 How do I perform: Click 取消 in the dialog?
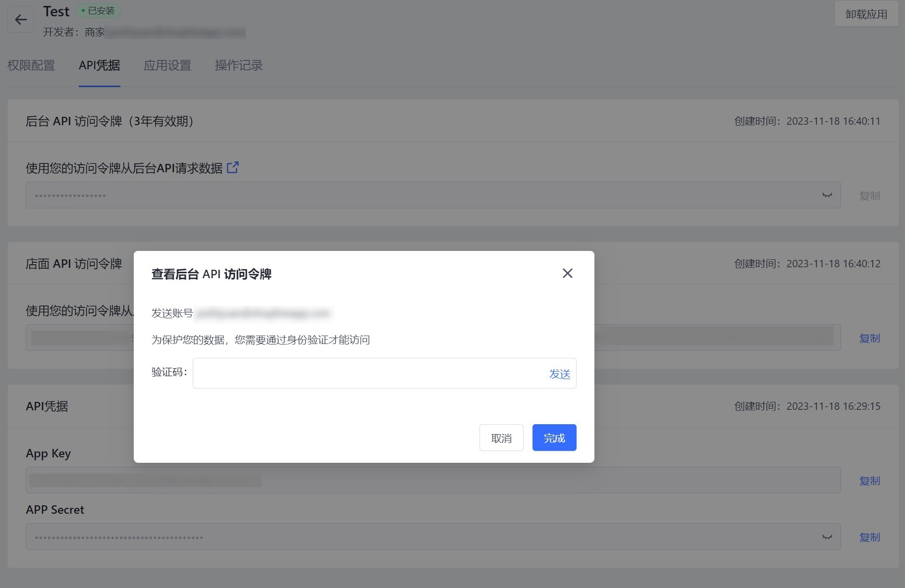pyautogui.click(x=501, y=438)
